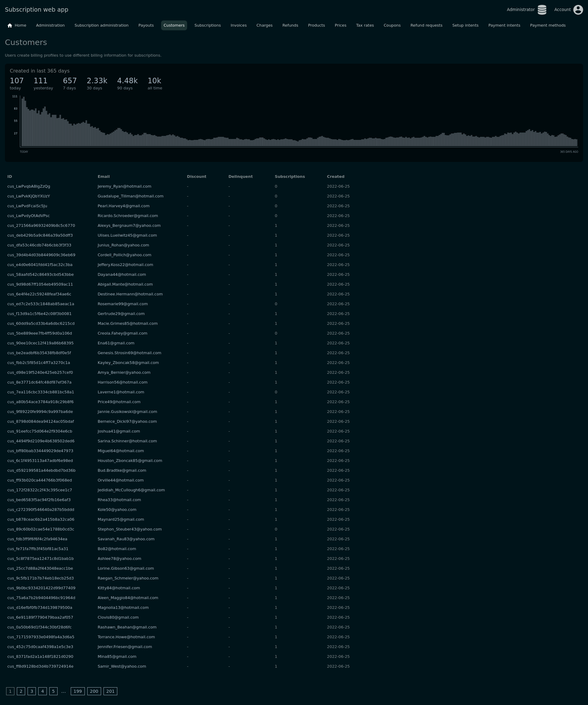Click the Created column header

335,177
